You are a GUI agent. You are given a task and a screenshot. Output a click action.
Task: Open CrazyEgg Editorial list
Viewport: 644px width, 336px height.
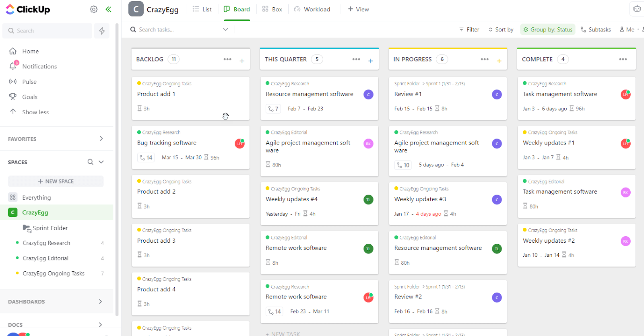(x=45, y=258)
